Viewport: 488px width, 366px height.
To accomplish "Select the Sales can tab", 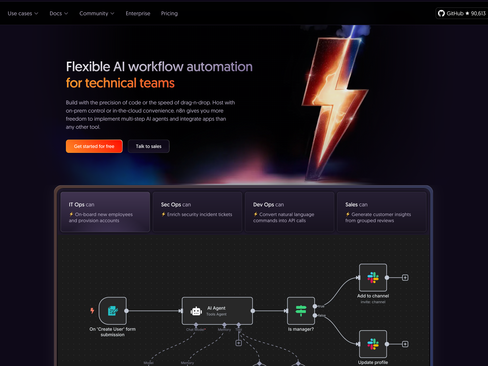I will point(382,212).
